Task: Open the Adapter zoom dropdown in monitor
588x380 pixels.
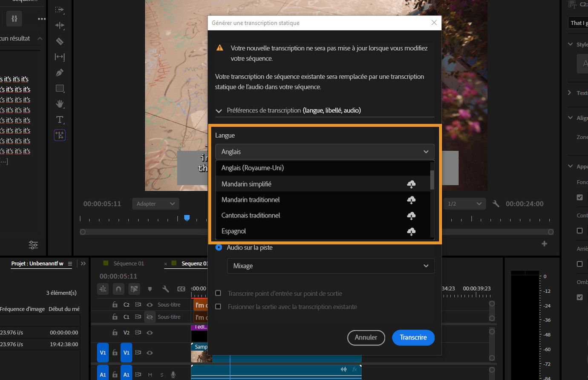Action: (x=156, y=204)
